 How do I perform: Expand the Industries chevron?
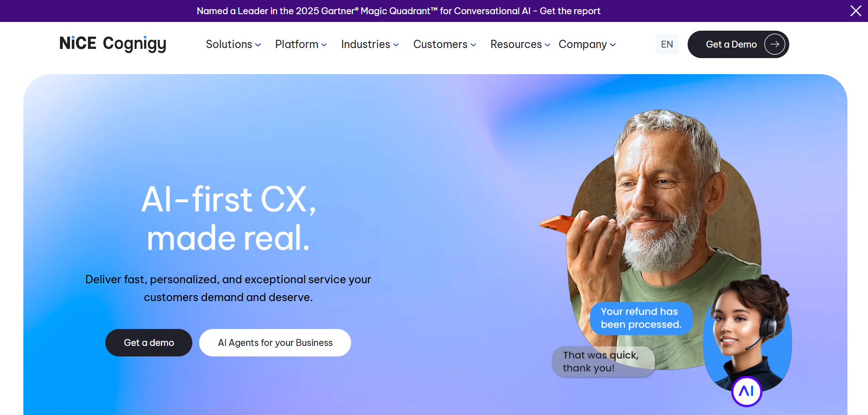396,45
